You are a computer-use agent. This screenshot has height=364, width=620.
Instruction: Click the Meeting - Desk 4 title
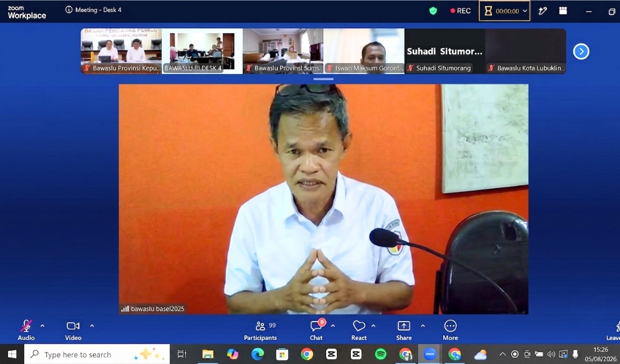tap(98, 10)
